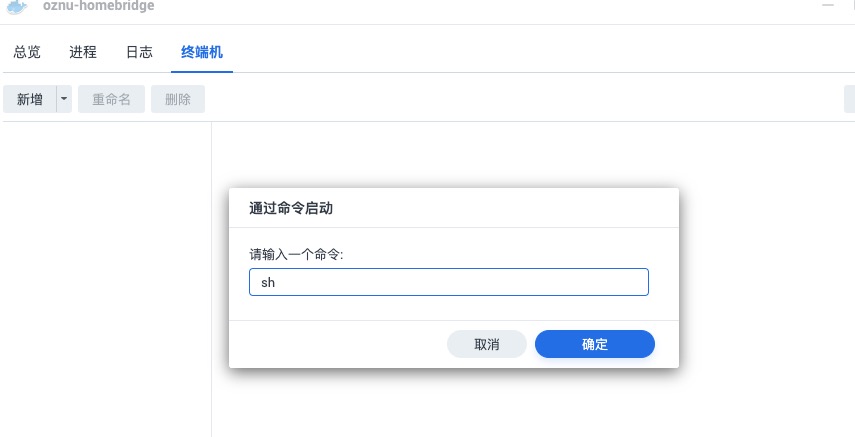Click the 重命名 button

tap(111, 99)
